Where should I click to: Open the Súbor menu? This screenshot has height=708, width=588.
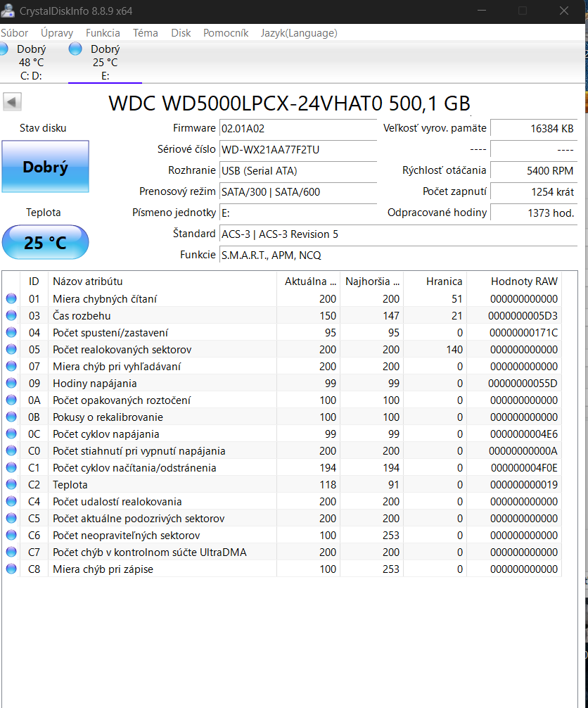[x=15, y=33]
